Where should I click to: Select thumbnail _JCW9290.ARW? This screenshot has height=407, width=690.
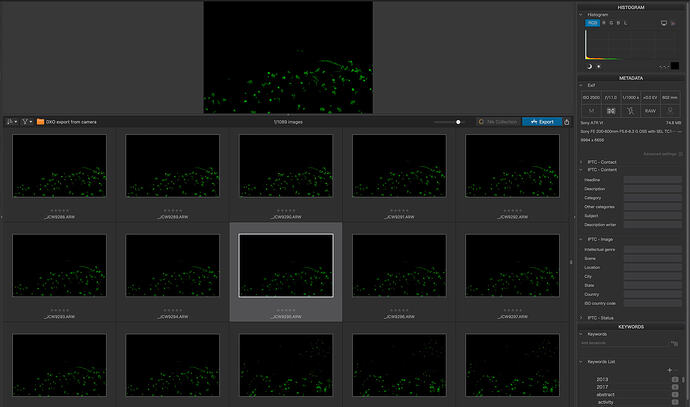click(x=286, y=166)
